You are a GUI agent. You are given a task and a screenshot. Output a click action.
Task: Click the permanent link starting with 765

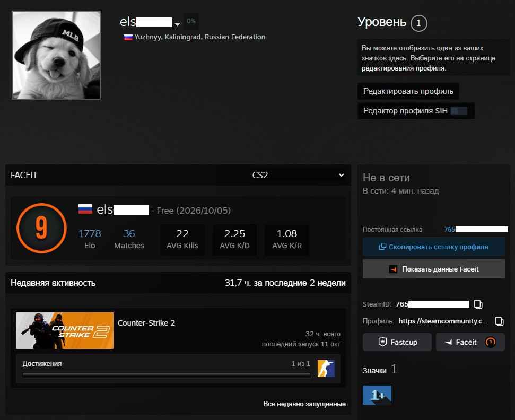(476, 229)
